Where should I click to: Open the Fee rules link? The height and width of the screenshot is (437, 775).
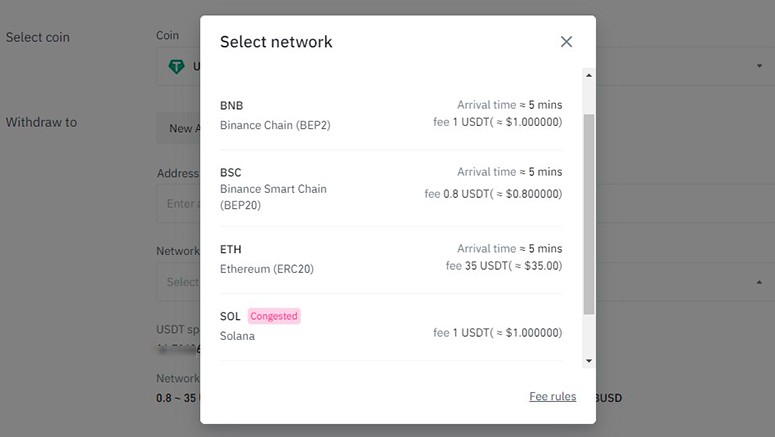point(552,397)
